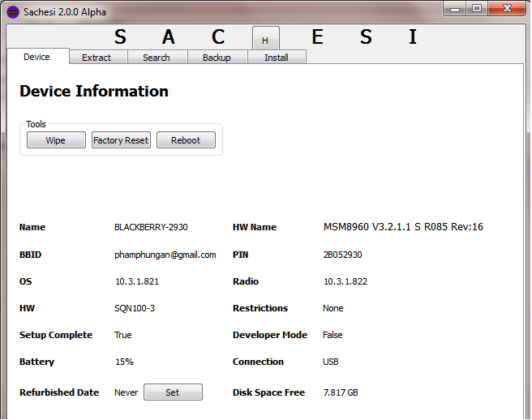Switch to the Backup tab
This screenshot has width=532, height=420.
tap(217, 58)
